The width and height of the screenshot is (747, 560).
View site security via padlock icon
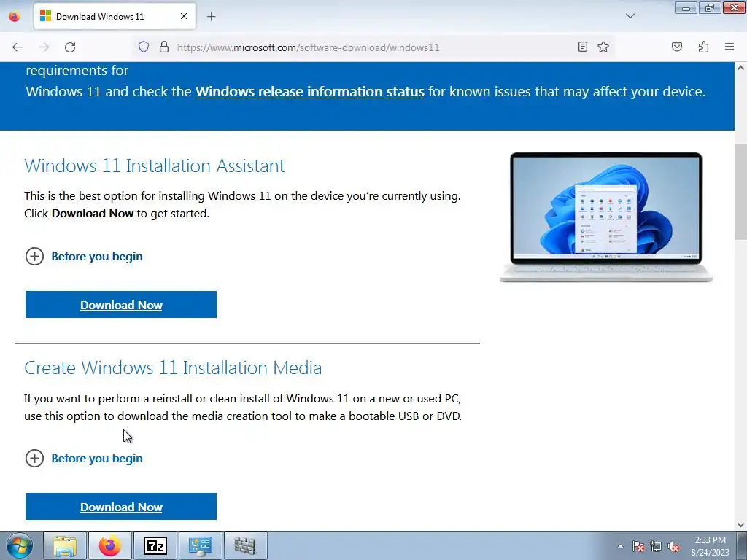pos(164,47)
